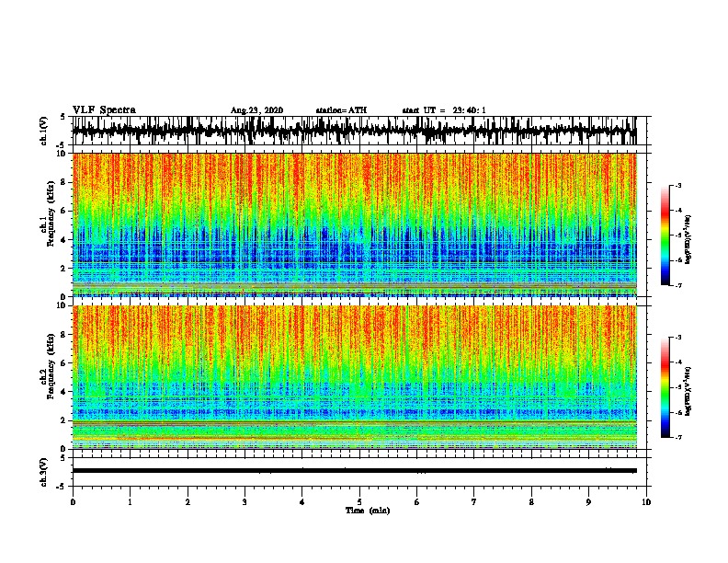Click the color scale bar beside ch.1 spectrogram
Viewport: 728px width, 563px height.
point(665,236)
